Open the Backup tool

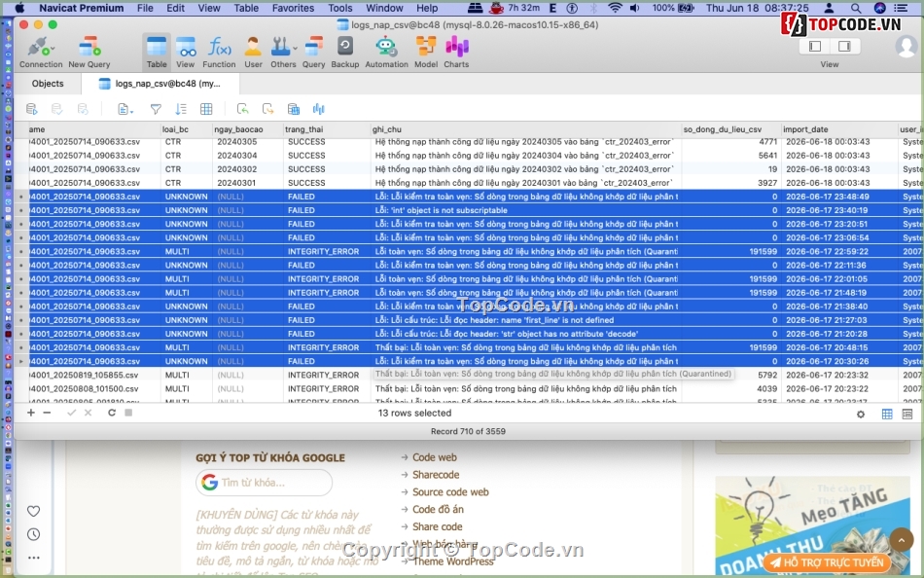point(344,52)
